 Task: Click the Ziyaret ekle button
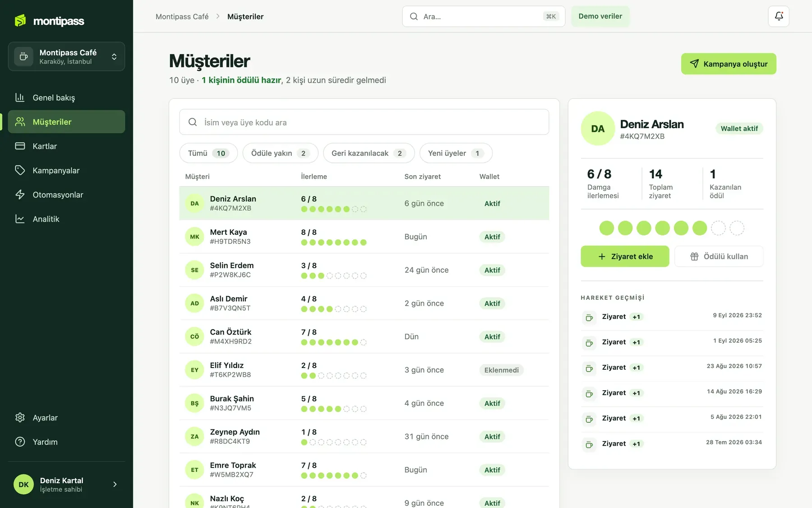pos(625,256)
